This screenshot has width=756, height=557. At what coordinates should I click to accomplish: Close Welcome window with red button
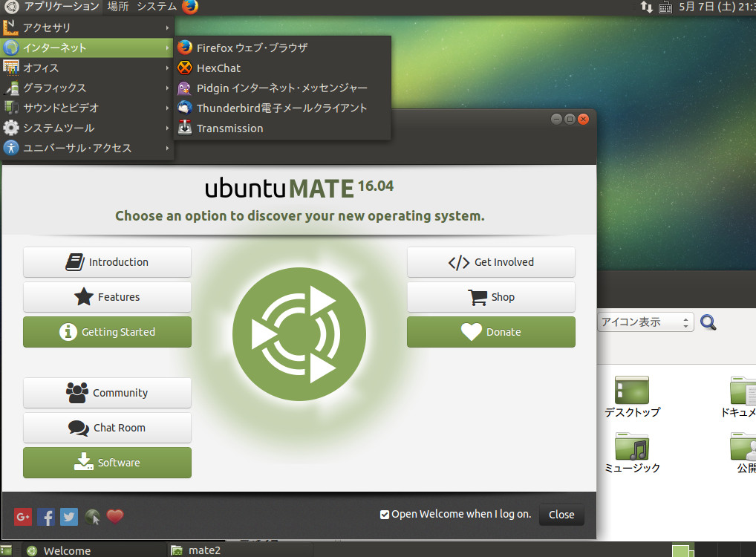coord(584,119)
